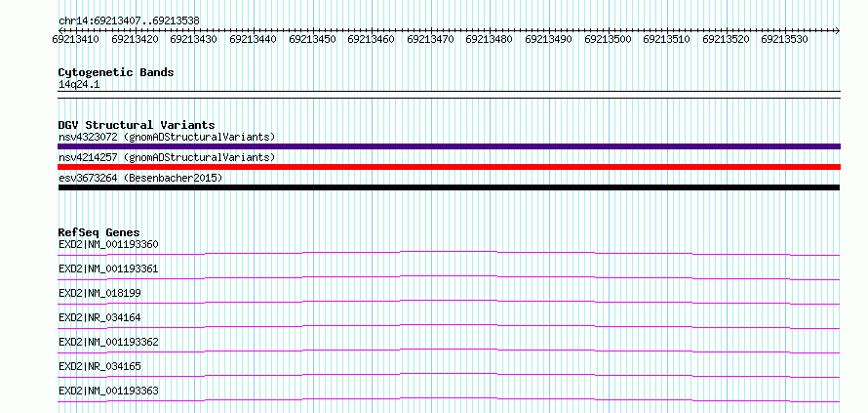Open variant nsv4323072 label
This screenshot has width=868, height=413.
click(167, 137)
